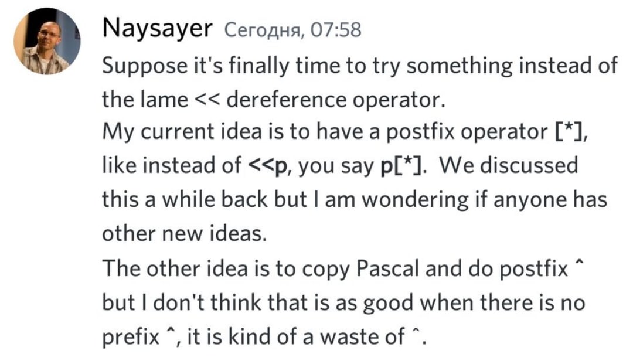This screenshot has width=633, height=364.
Task: Click the caret after the word postfix
Action: coord(579,264)
